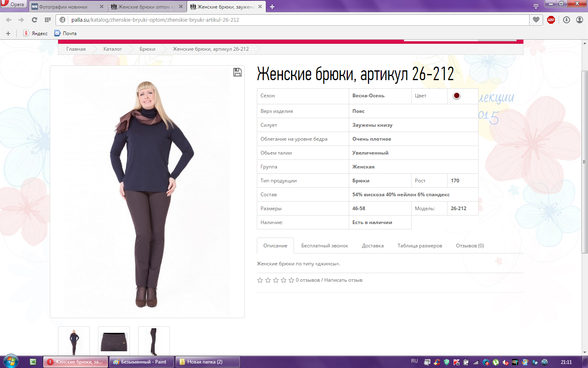
Task: Select the first full-body thumbnail
Action: (74, 341)
